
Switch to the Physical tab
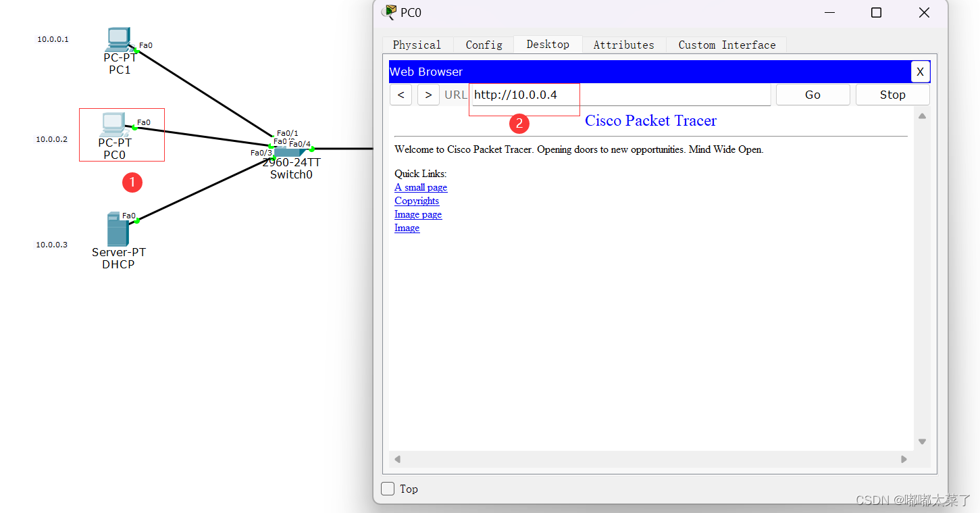tap(417, 45)
